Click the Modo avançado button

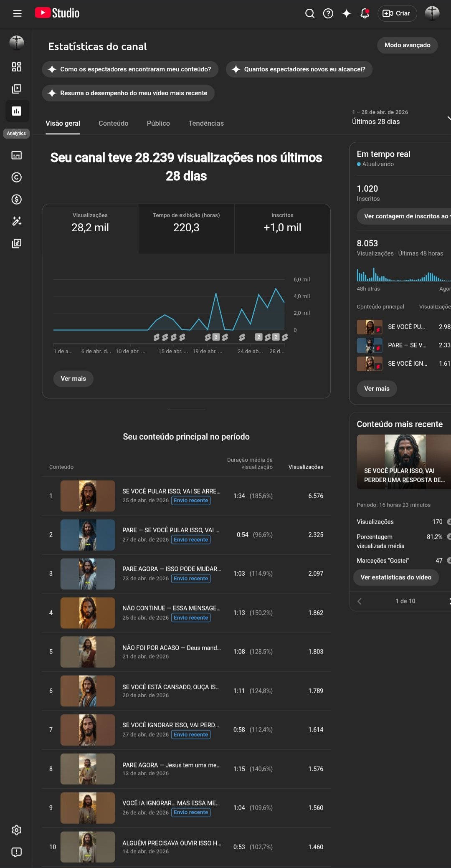tap(407, 45)
